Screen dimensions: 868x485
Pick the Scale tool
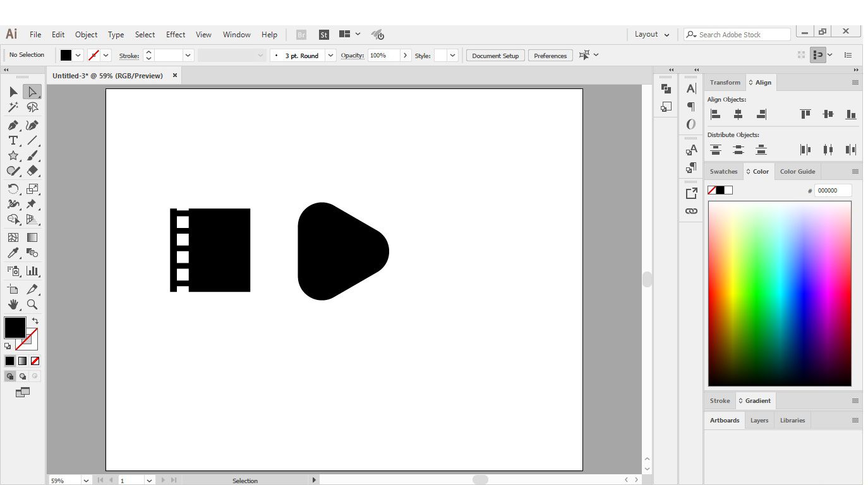click(32, 188)
